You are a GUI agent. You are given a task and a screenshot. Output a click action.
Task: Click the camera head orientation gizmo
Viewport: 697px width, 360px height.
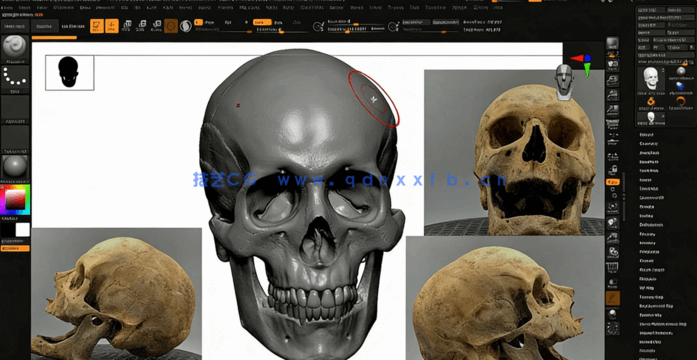pyautogui.click(x=564, y=82)
